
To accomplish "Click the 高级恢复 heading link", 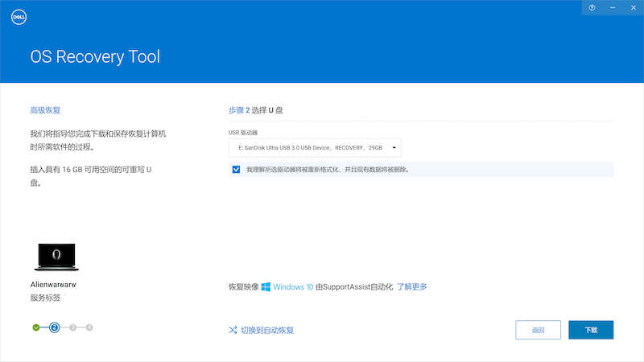I will [x=45, y=110].
